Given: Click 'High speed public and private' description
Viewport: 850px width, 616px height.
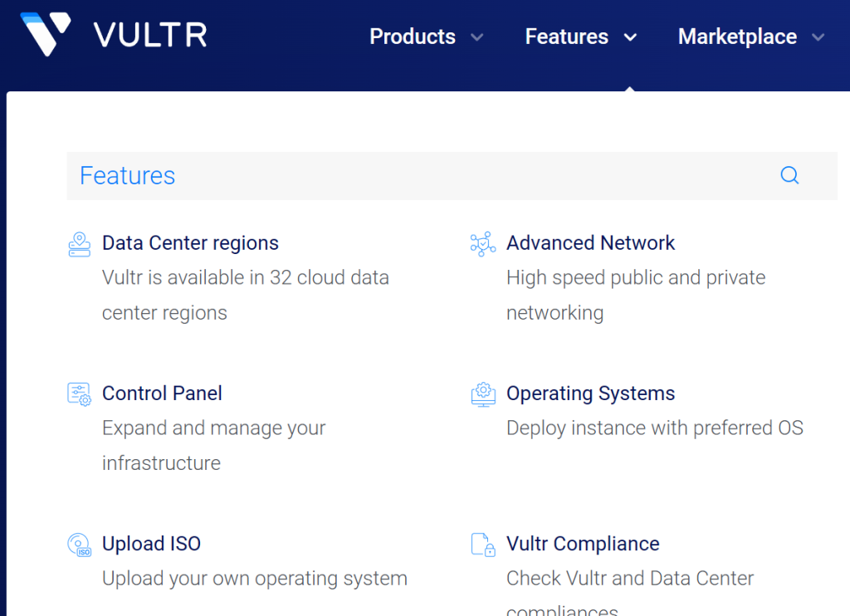Looking at the screenshot, I should pyautogui.click(x=636, y=277).
